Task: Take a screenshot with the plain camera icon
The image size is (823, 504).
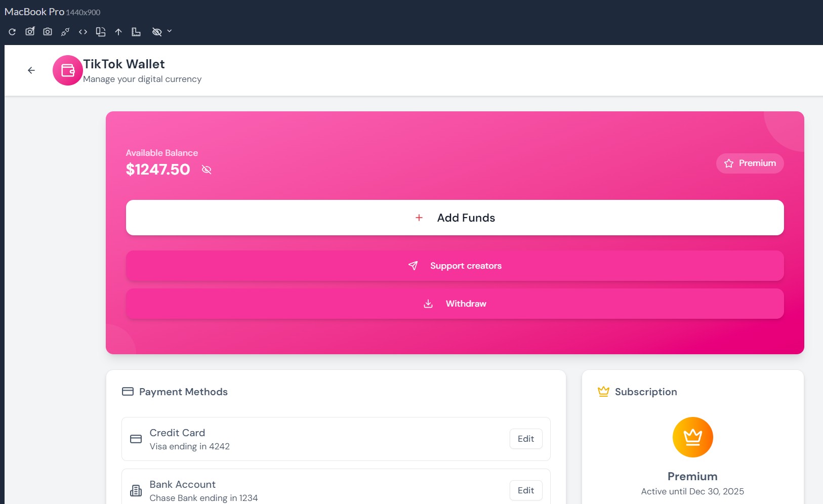Action: click(48, 31)
